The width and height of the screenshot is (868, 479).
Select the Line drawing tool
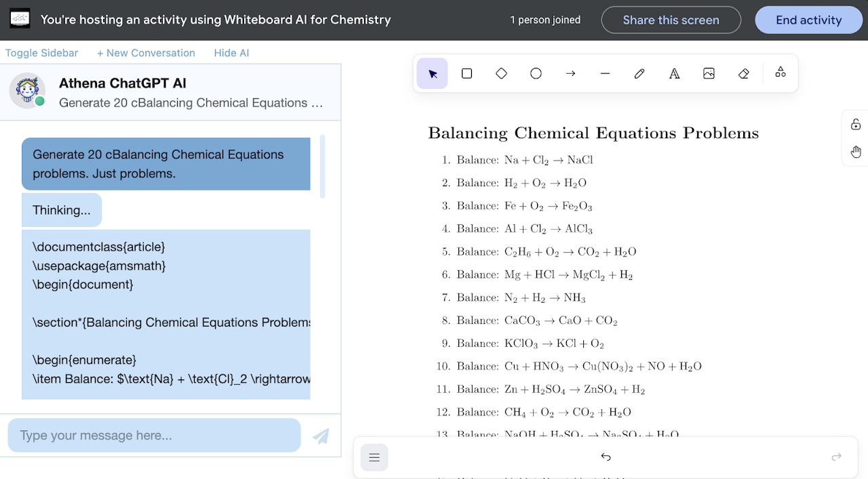point(605,74)
